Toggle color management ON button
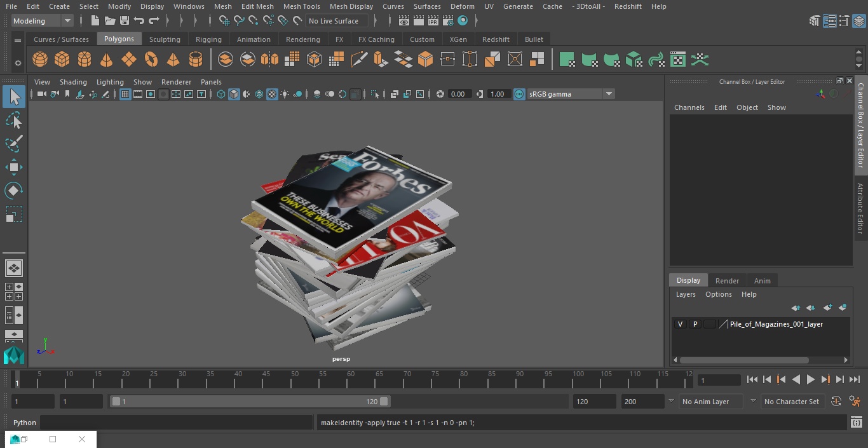Image resolution: width=868 pixels, height=448 pixels. pyautogui.click(x=519, y=94)
